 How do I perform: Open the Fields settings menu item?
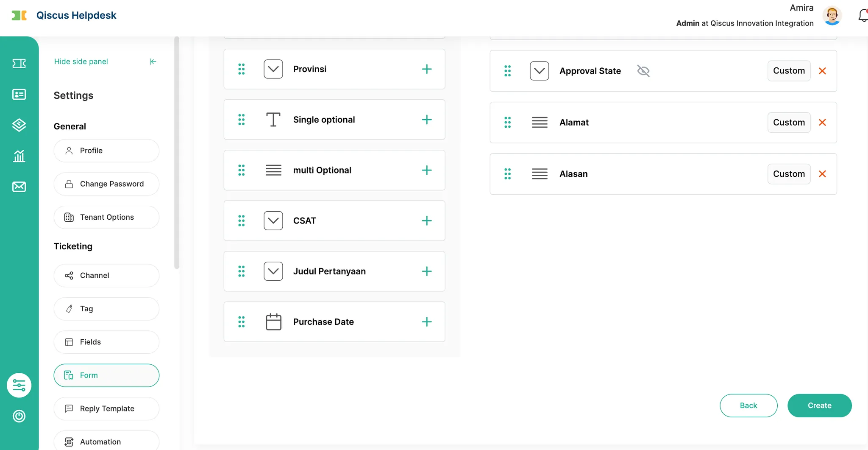(x=106, y=342)
